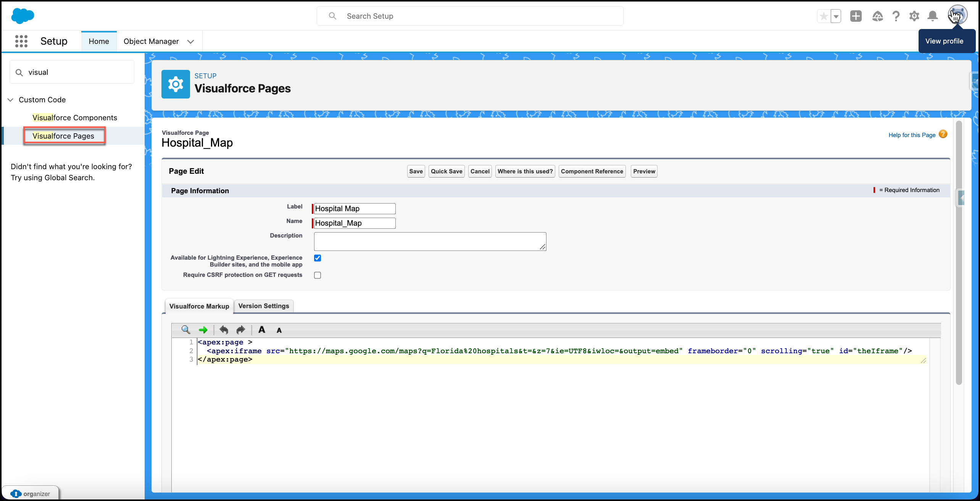This screenshot has height=501, width=980.
Task: Uncheck Available for Lightning Experience checkbox
Action: (318, 258)
